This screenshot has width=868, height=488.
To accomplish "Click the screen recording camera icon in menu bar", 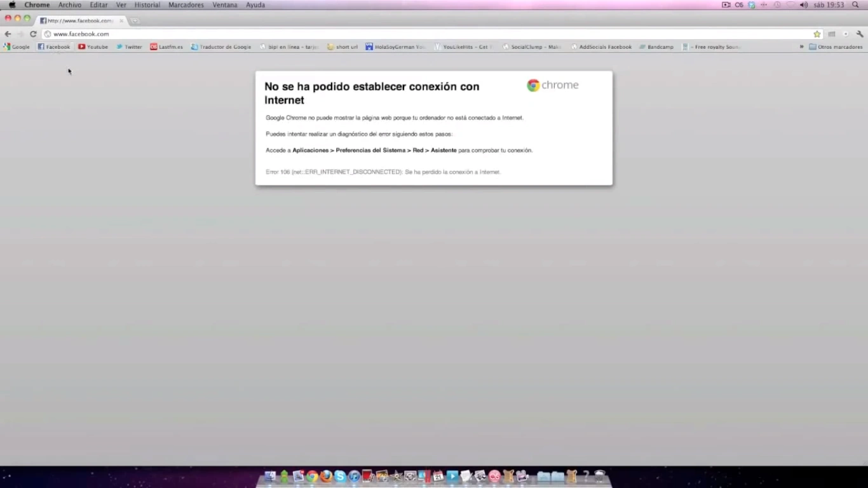I will [726, 4].
